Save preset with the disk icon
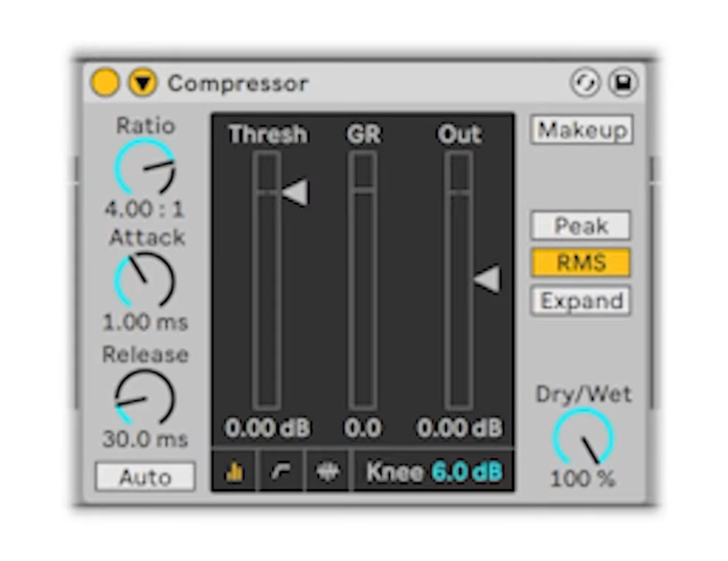Screen dimensions: 728x561 (x=623, y=83)
